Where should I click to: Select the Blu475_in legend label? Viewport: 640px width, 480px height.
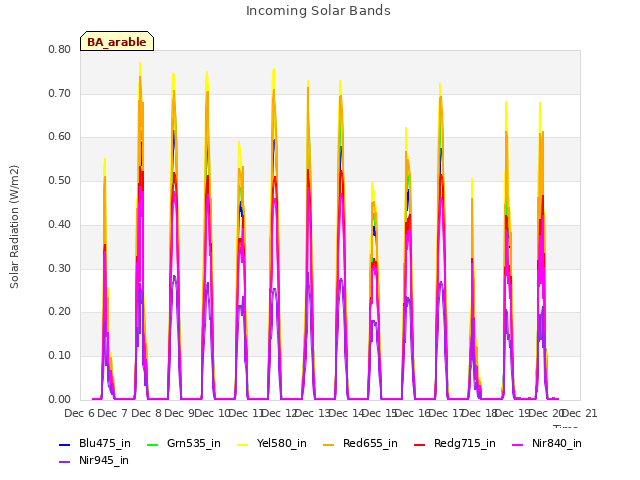coord(105,443)
